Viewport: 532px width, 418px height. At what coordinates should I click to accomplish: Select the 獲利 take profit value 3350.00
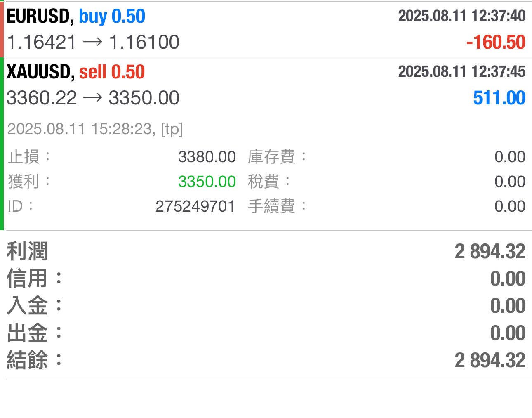(x=207, y=182)
